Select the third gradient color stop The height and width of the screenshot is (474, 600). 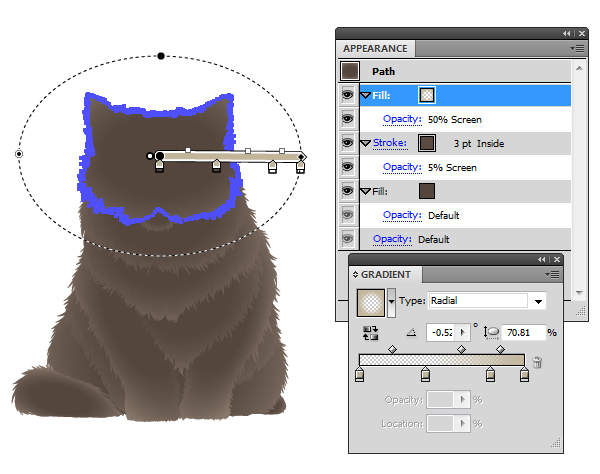pyautogui.click(x=490, y=374)
